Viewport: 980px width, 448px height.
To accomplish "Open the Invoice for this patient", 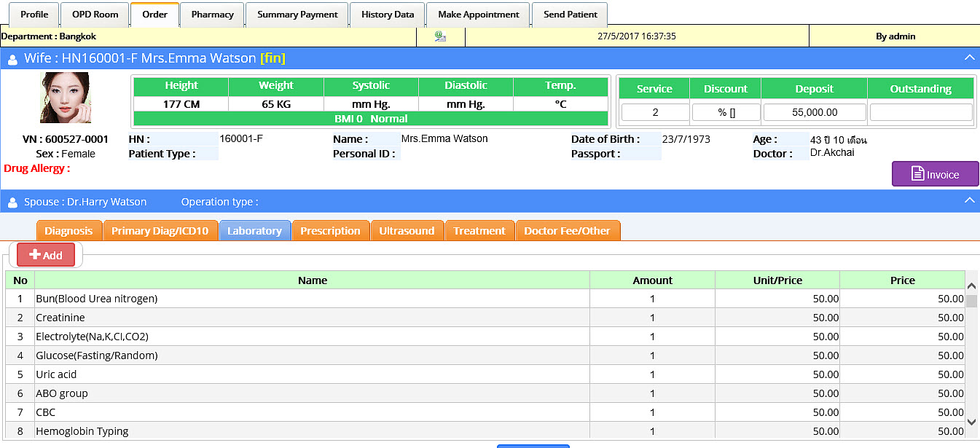I will 935,174.
